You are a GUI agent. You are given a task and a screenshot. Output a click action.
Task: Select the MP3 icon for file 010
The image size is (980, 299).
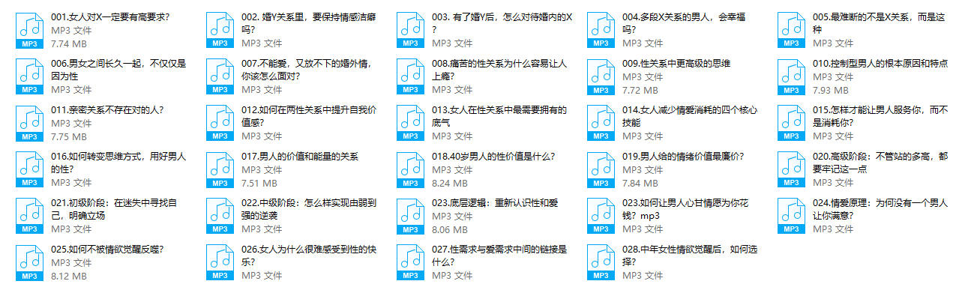coord(791,77)
